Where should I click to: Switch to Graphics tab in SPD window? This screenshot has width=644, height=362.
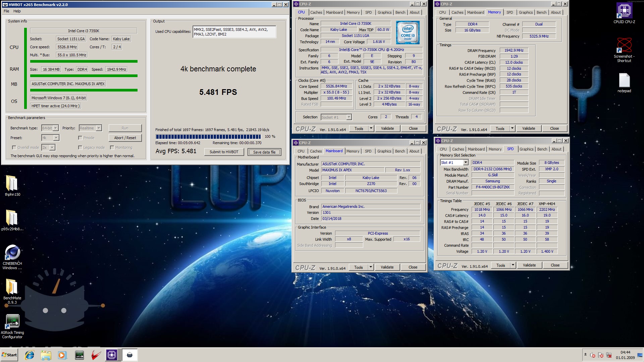[526, 149]
